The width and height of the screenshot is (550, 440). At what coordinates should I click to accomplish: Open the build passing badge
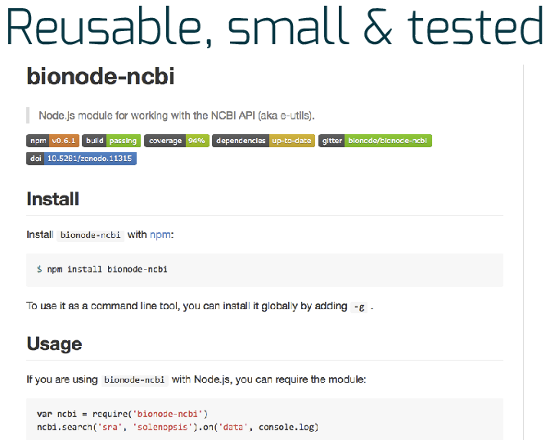point(112,141)
